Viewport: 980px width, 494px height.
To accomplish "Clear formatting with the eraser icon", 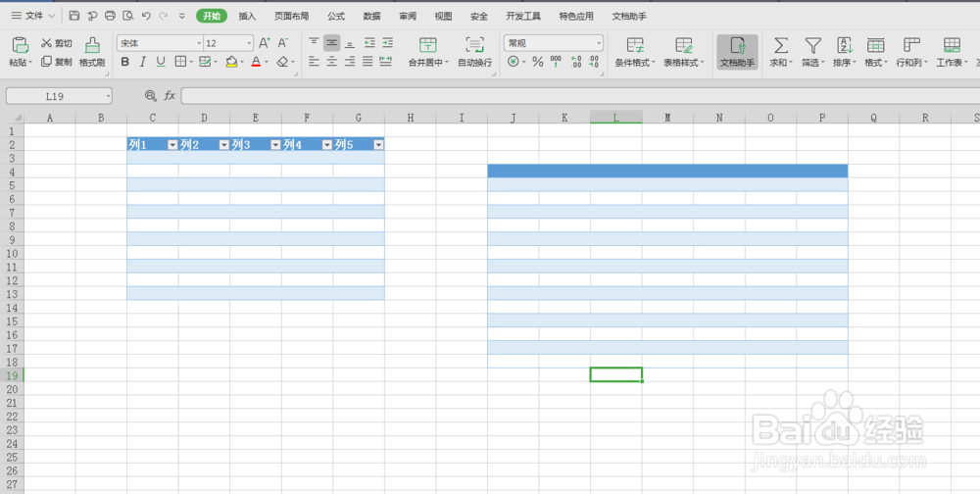I will pyautogui.click(x=282, y=62).
